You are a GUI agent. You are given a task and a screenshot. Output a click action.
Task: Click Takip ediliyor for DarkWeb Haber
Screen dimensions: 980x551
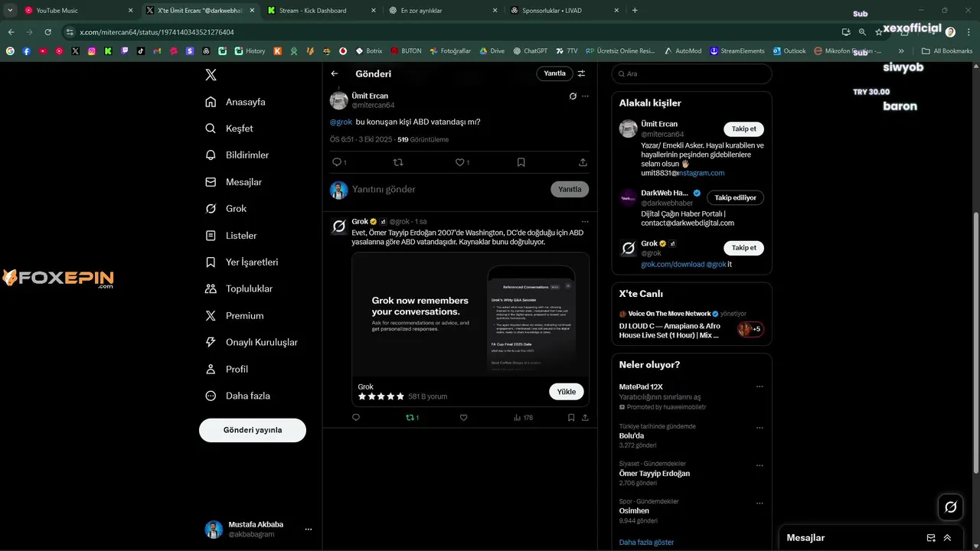tap(735, 197)
